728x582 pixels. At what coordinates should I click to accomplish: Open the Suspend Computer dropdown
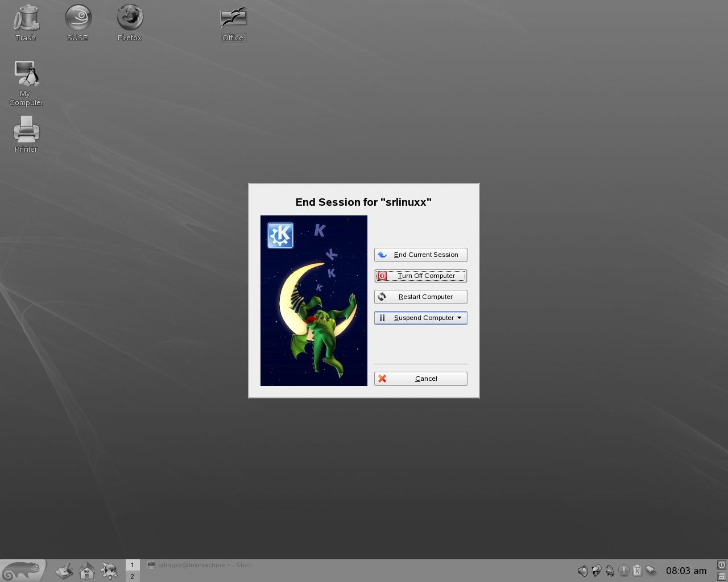coord(420,318)
